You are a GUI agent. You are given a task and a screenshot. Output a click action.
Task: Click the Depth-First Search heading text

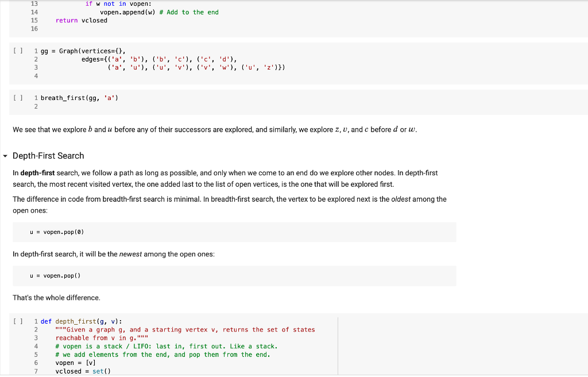pos(48,155)
